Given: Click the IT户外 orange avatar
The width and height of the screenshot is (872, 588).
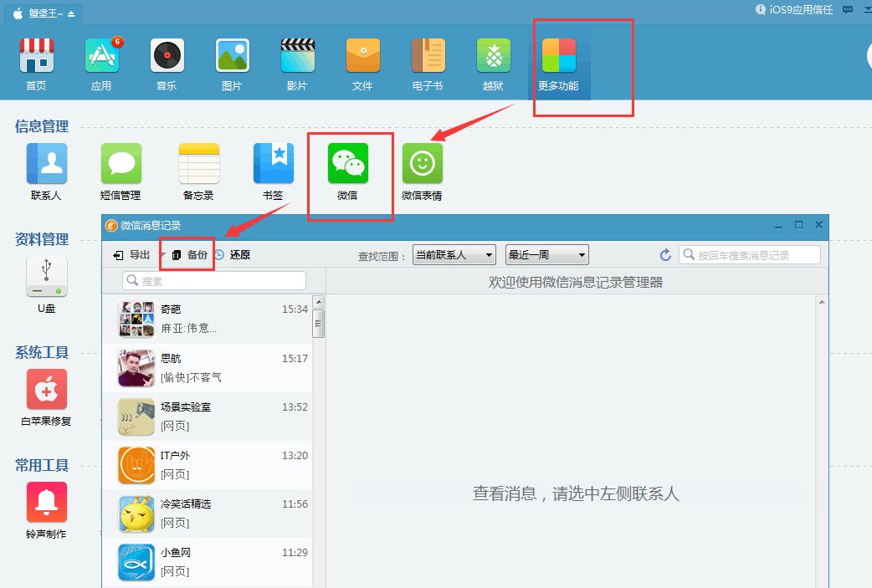Looking at the screenshot, I should [136, 464].
